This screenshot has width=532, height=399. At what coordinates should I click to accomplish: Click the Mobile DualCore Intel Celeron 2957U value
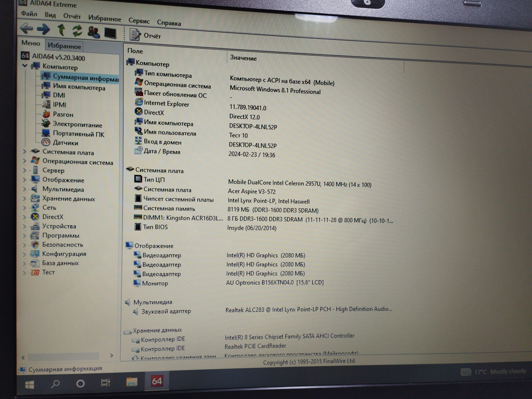pyautogui.click(x=300, y=183)
